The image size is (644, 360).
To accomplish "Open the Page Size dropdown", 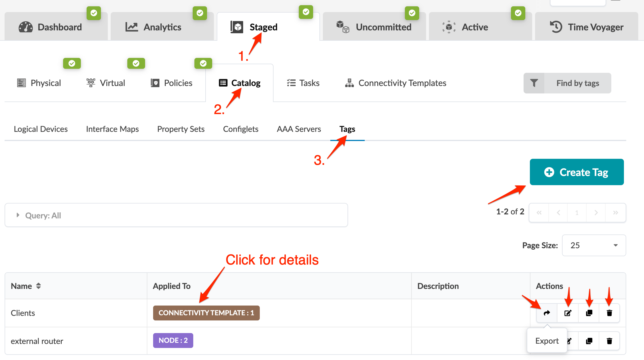I will tap(594, 245).
